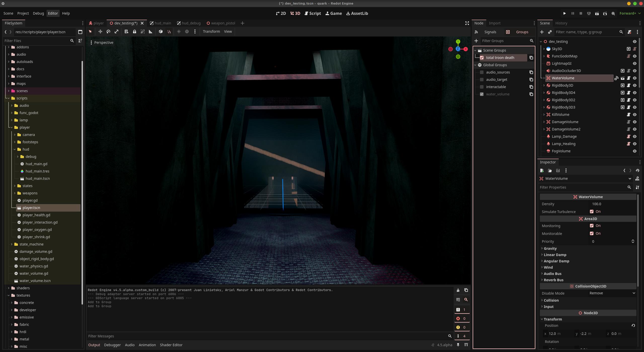
Task: Open AssetLib workspace
Action: pos(357,13)
